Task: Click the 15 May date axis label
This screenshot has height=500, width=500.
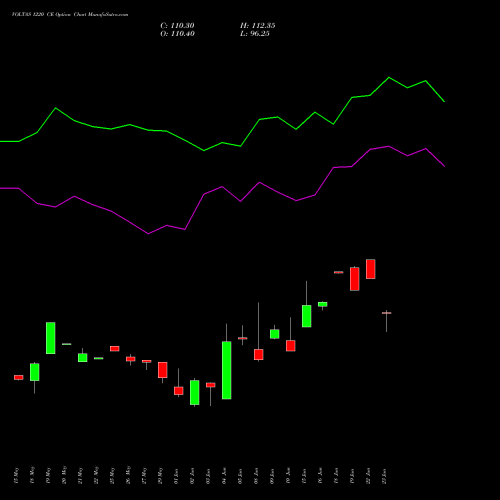Action: coord(17,476)
